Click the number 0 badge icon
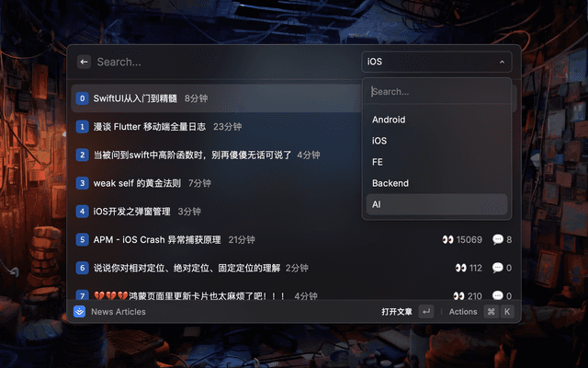 (x=82, y=98)
